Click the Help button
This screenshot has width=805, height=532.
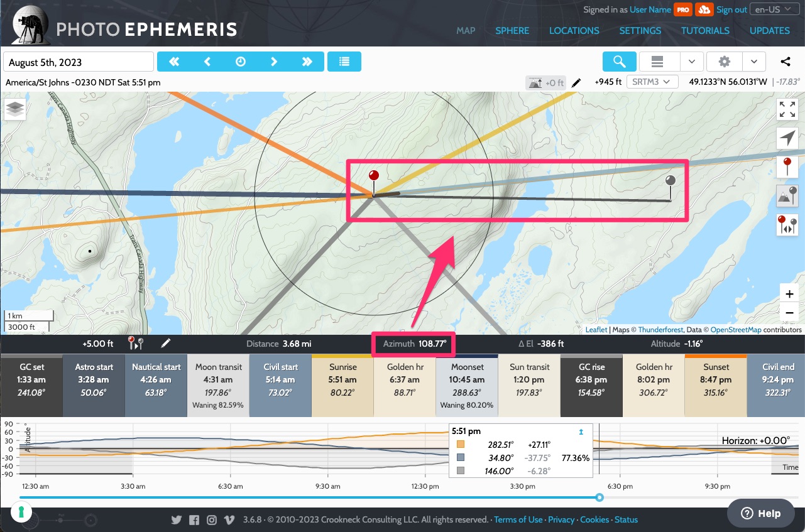point(761,513)
